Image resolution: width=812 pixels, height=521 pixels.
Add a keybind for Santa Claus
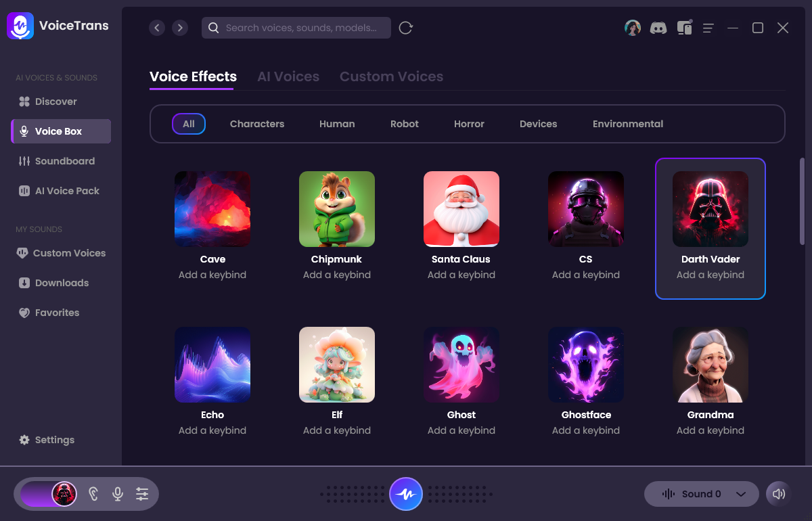point(461,275)
